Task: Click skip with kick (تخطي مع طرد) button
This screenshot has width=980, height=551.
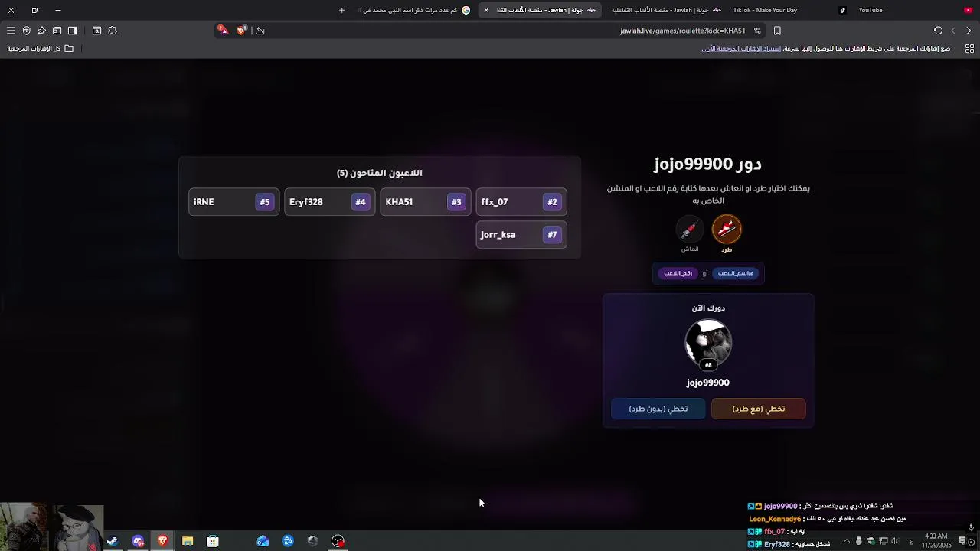Action: (759, 409)
